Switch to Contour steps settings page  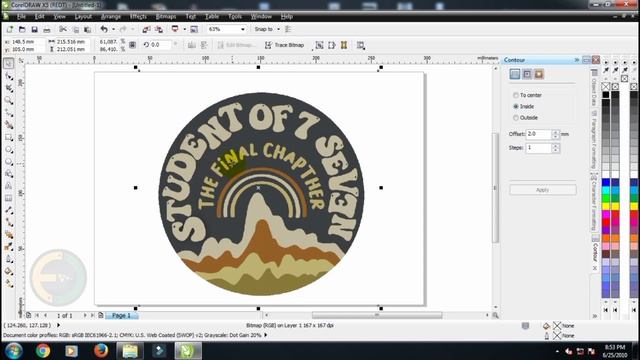(515, 74)
